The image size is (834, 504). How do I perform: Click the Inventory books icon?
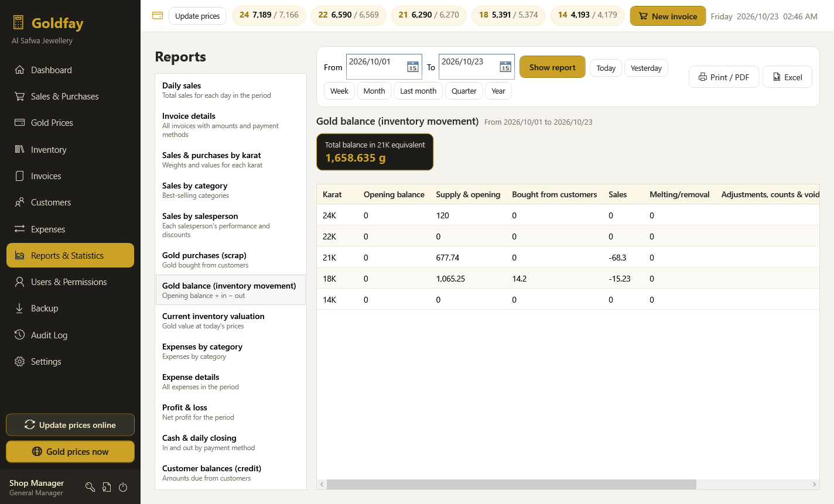click(x=20, y=149)
